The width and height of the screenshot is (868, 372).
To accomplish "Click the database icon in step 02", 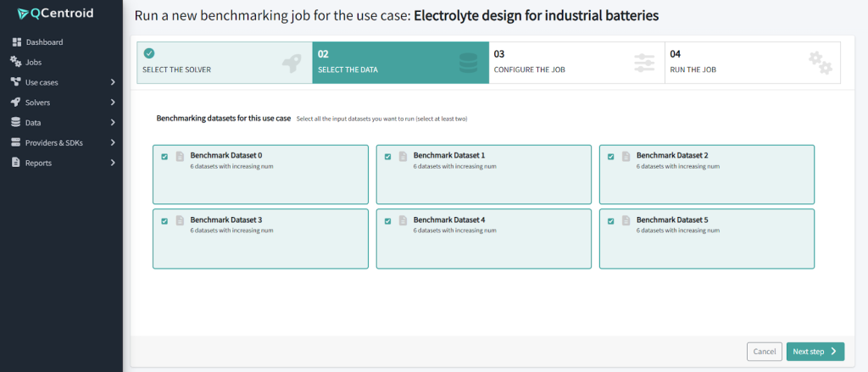I will click(467, 63).
